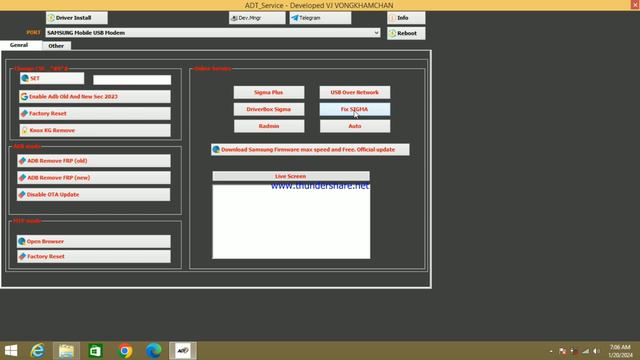Click the Edge icon on Open Browser
The height and width of the screenshot is (360, 640).
(x=22, y=241)
